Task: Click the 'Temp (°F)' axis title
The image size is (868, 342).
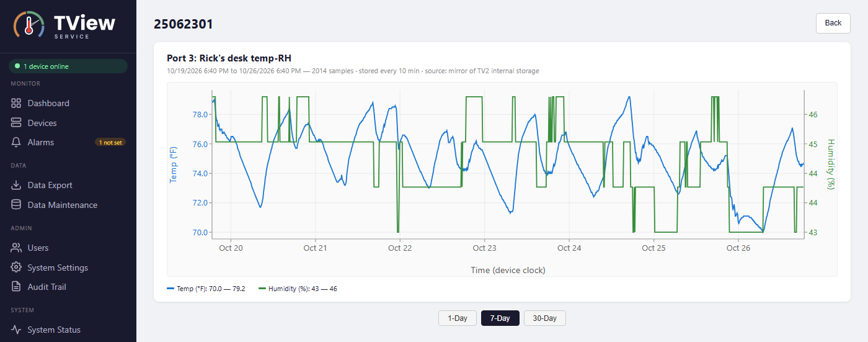Action: click(174, 164)
